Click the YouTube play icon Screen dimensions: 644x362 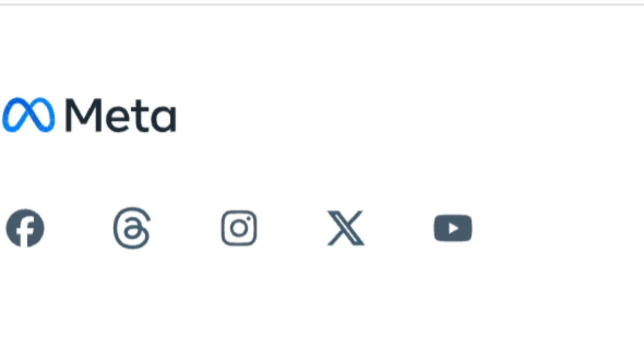click(453, 228)
